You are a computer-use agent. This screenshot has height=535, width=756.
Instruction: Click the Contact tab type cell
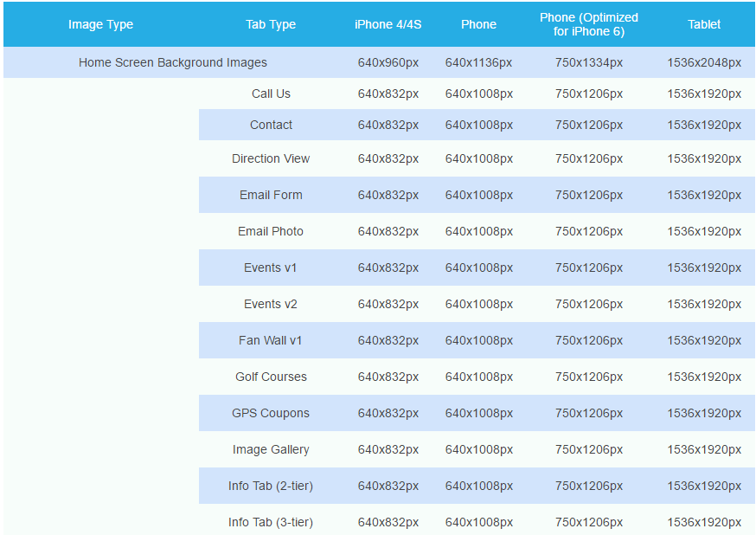[x=271, y=125]
